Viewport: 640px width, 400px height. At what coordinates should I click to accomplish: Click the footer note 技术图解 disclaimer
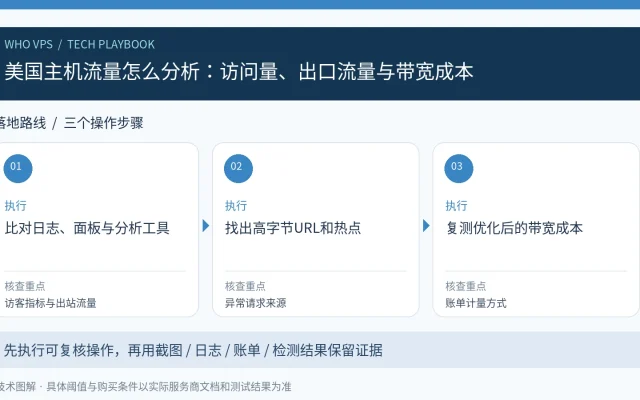coord(145,387)
